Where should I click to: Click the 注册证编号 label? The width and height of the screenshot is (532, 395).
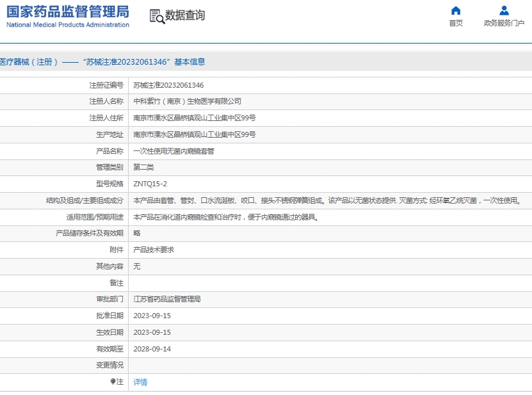106,85
